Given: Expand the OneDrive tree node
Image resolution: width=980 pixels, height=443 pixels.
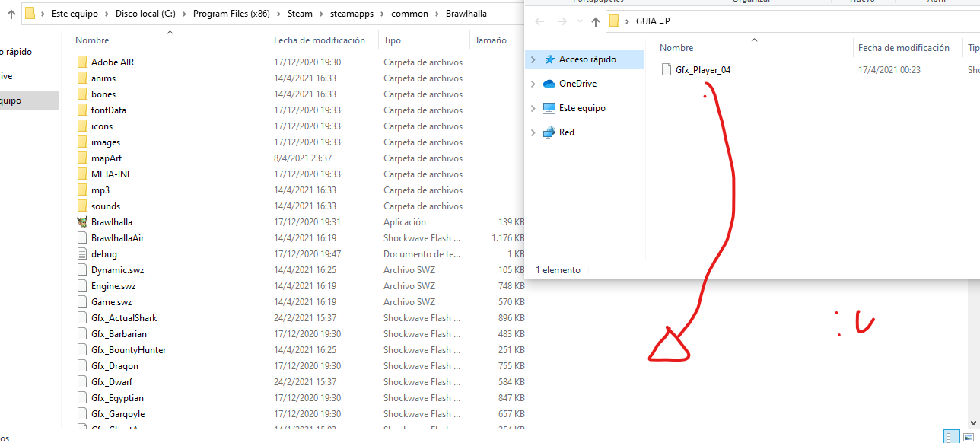Looking at the screenshot, I should point(533,84).
